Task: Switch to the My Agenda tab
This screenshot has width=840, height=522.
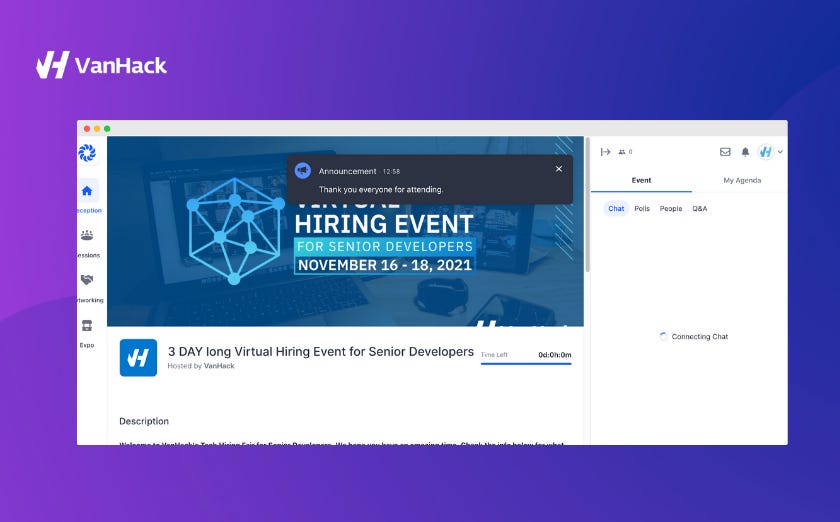Action: click(742, 181)
